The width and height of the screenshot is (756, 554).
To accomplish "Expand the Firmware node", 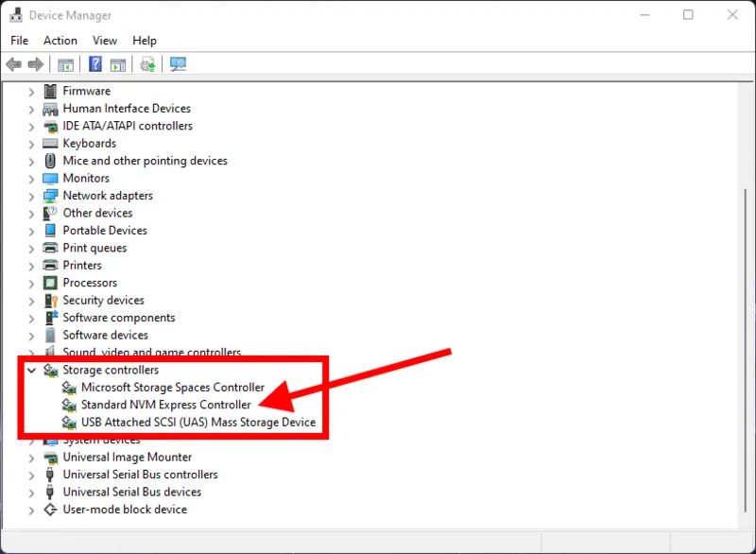I will (x=31, y=92).
